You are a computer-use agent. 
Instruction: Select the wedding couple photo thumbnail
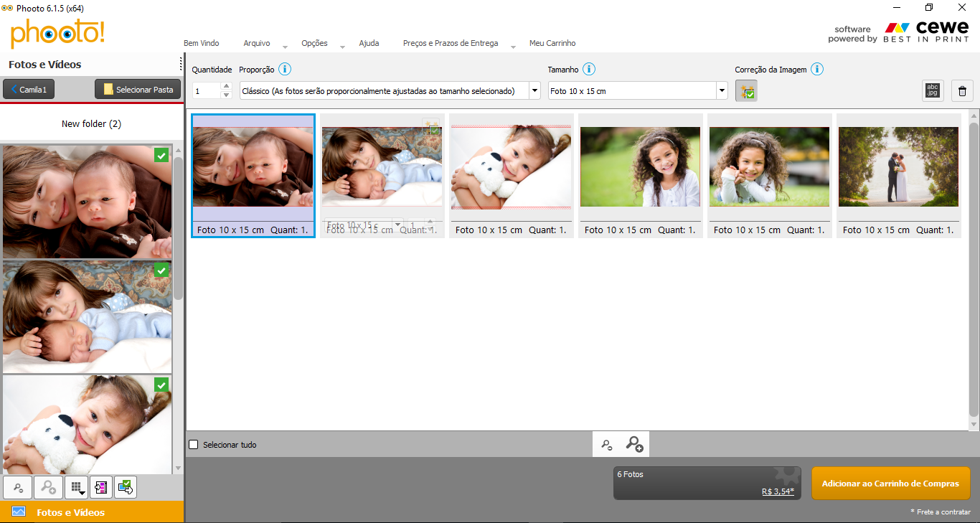coord(898,166)
